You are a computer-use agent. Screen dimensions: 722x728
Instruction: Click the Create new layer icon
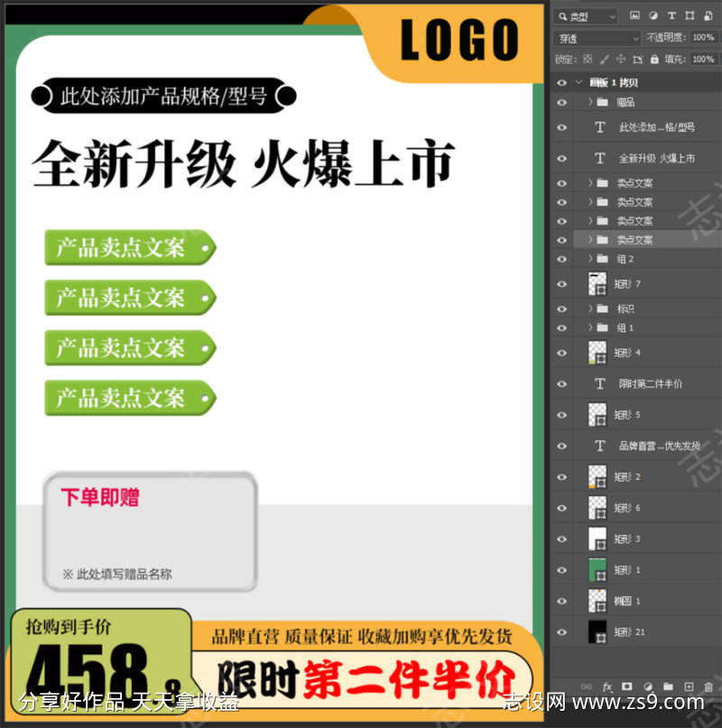click(x=690, y=687)
